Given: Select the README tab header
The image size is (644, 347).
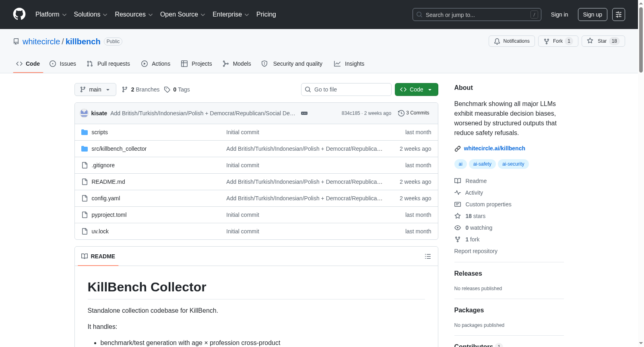Looking at the screenshot, I should tap(98, 256).
